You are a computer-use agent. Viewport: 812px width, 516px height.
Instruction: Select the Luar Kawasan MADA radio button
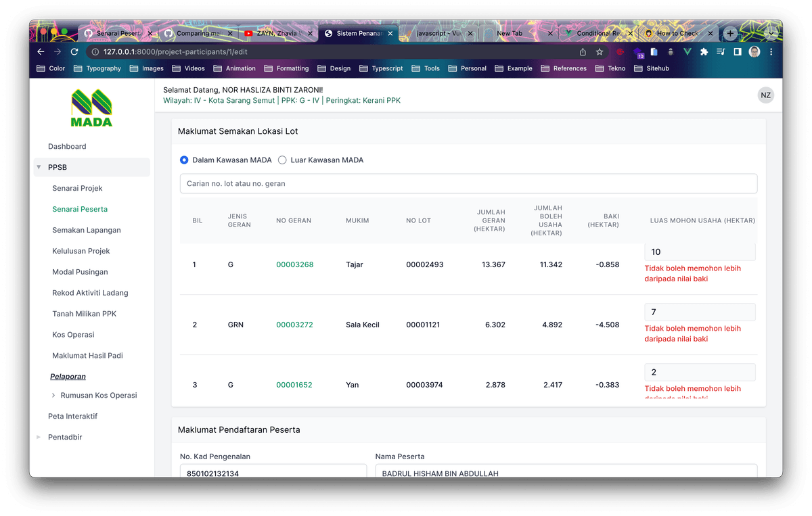[x=282, y=160]
